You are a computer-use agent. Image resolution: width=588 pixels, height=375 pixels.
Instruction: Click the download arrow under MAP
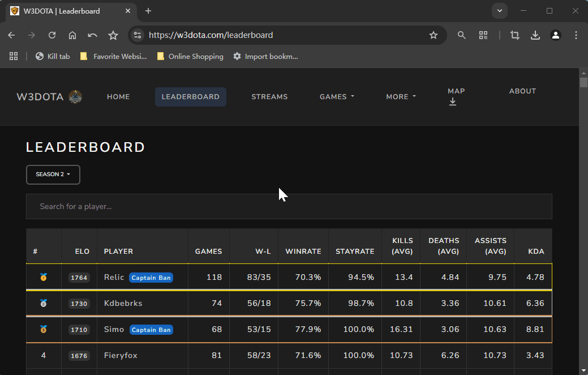[x=453, y=102]
